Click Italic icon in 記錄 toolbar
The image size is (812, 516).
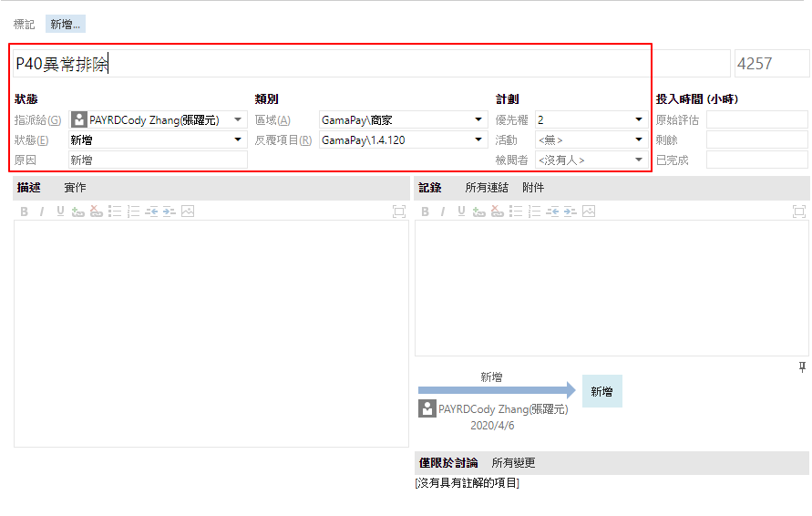[x=443, y=212]
